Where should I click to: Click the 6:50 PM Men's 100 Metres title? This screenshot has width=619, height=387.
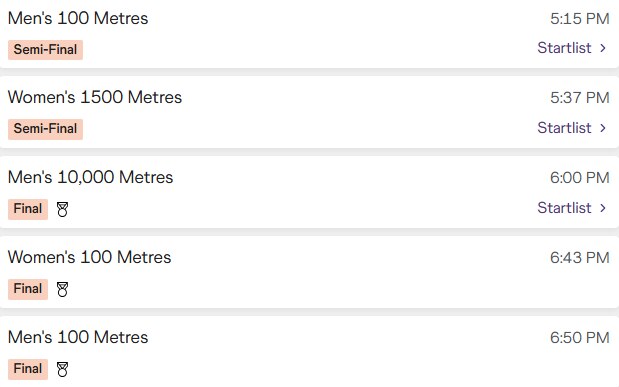click(x=78, y=337)
